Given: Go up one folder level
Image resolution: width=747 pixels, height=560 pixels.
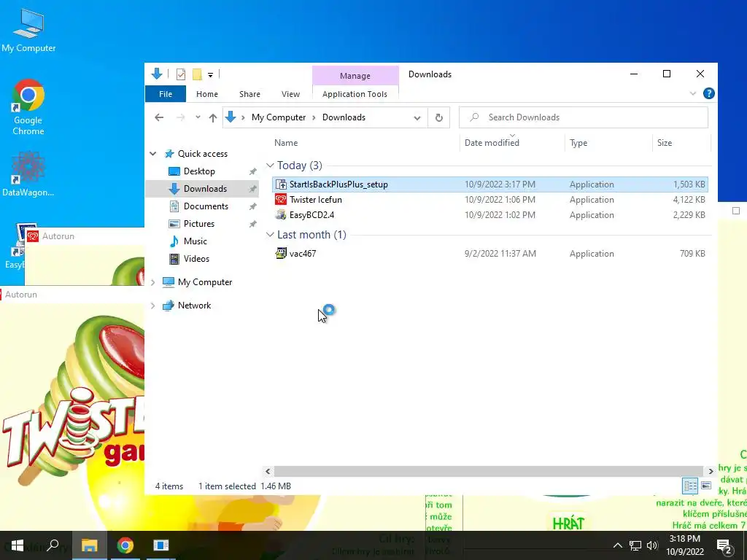Looking at the screenshot, I should click(213, 117).
